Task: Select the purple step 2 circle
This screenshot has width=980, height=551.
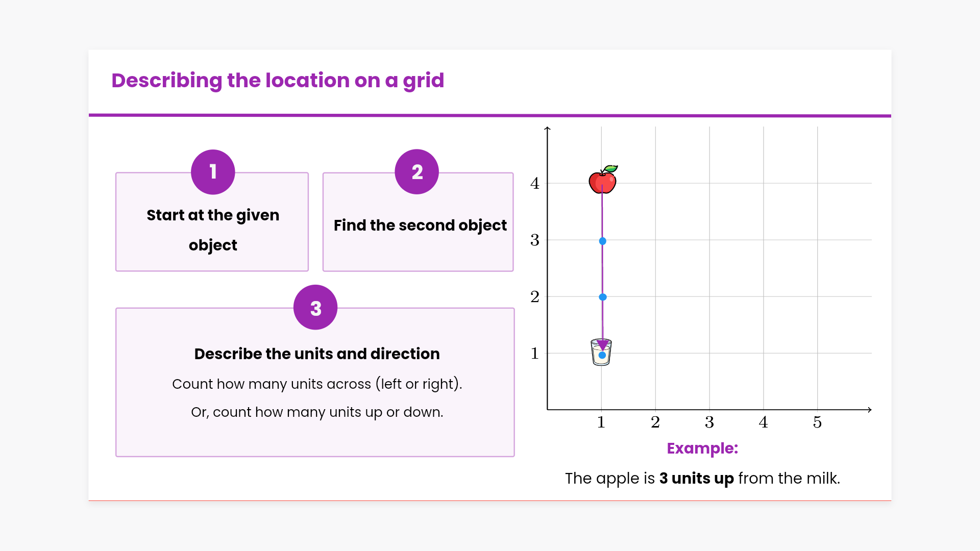Action: point(416,172)
